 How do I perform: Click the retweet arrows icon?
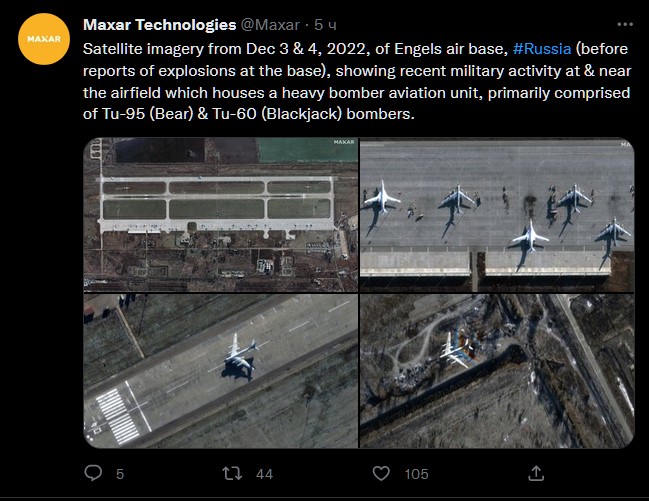click(232, 473)
